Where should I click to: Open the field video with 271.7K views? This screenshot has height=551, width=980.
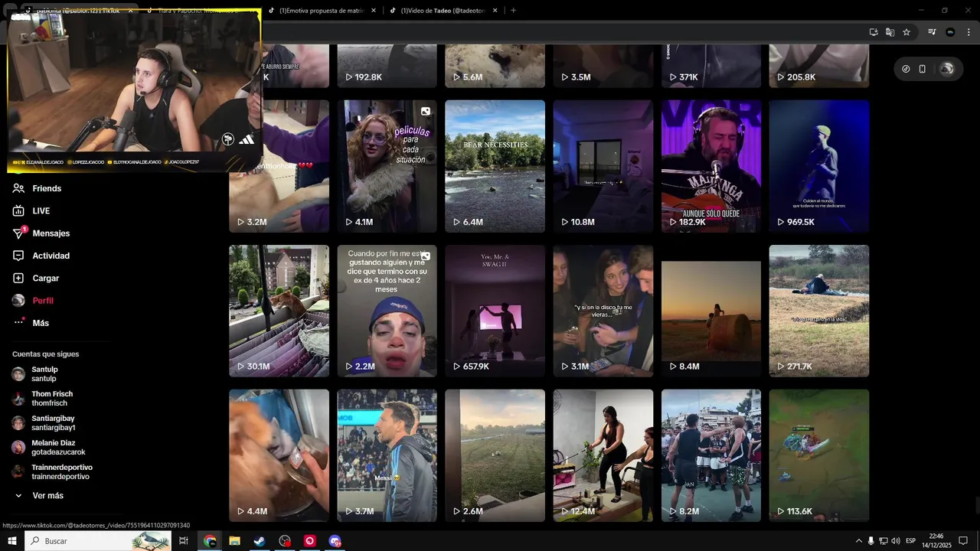click(x=819, y=311)
